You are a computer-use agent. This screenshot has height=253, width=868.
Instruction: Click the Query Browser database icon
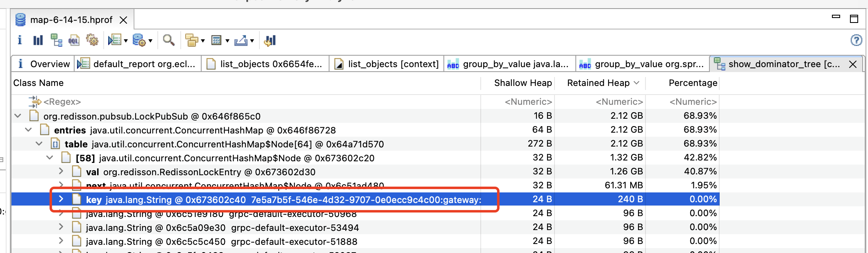point(139,40)
